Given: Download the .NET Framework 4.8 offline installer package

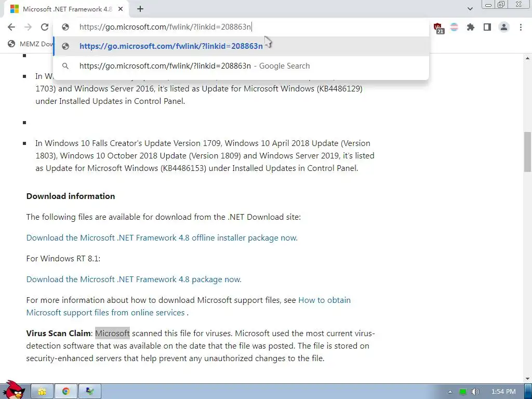Looking at the screenshot, I should [162, 238].
